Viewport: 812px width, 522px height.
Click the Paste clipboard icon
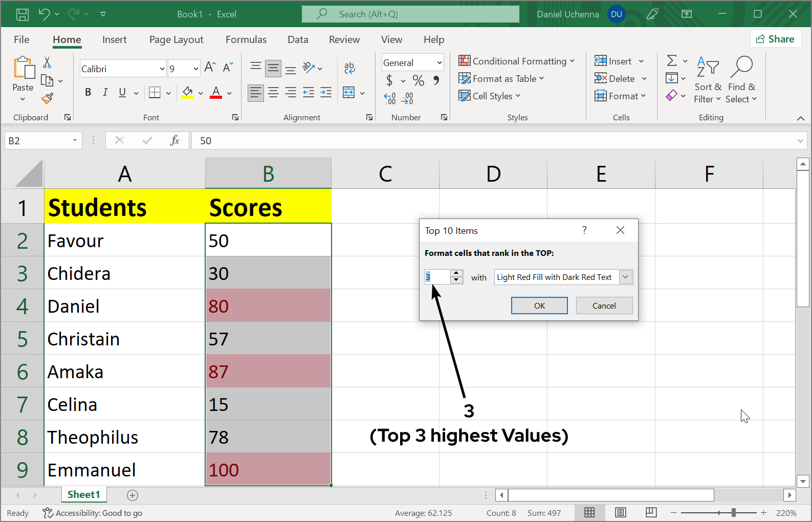click(x=24, y=68)
